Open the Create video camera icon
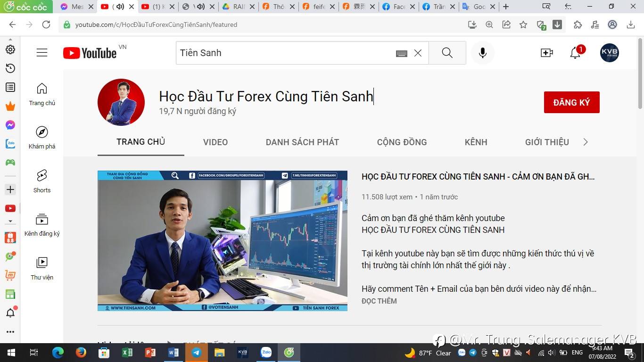This screenshot has height=362, width=644. [x=547, y=53]
